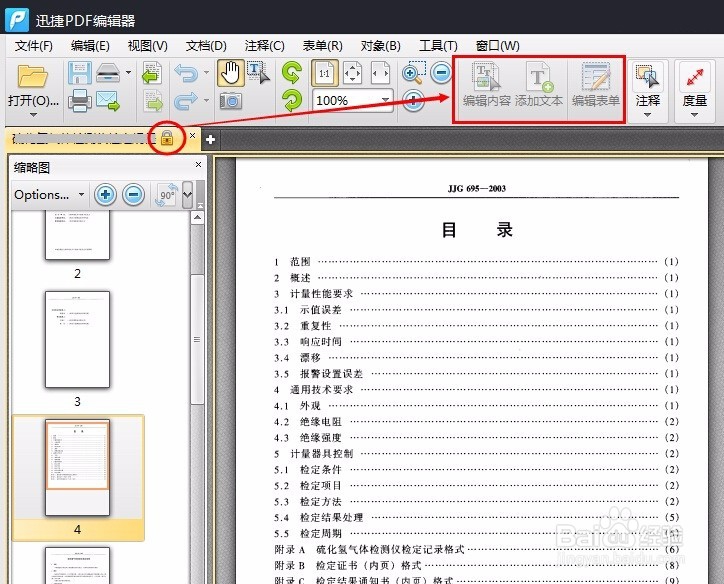Activate the marquee zoom tool
This screenshot has height=584, width=724.
pyautogui.click(x=413, y=72)
